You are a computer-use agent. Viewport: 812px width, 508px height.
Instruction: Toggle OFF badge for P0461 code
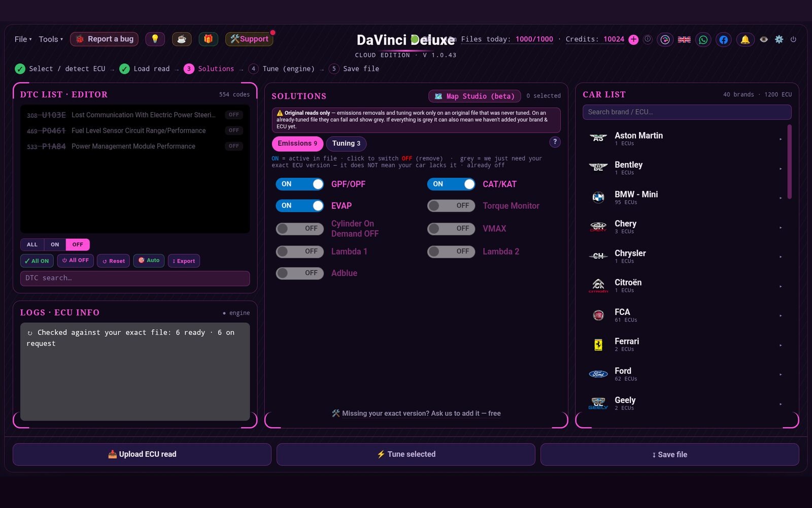point(234,131)
